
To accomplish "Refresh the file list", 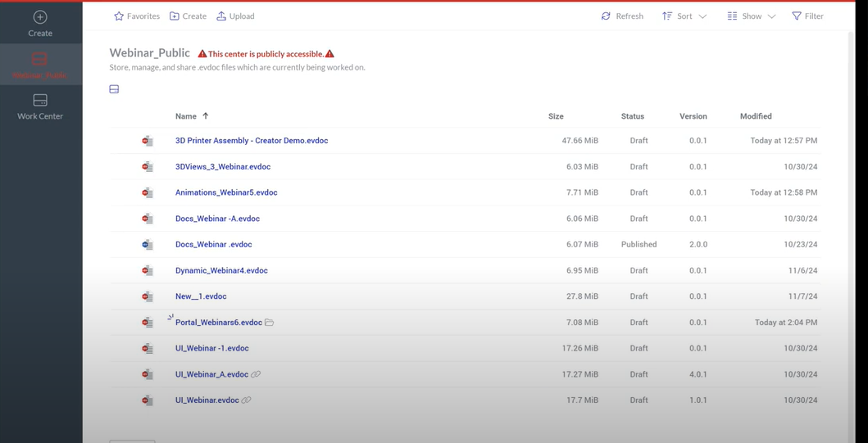I will (x=622, y=16).
